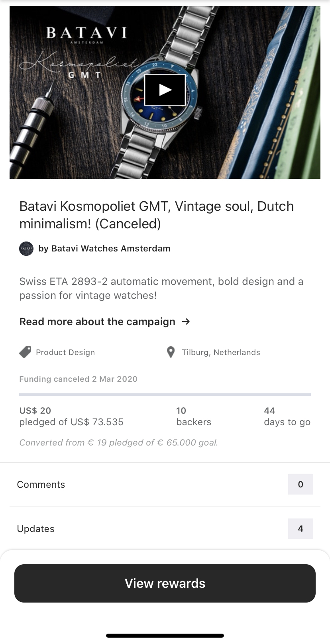Open the Updates section
Image resolution: width=330 pixels, height=644 pixels.
tap(36, 529)
